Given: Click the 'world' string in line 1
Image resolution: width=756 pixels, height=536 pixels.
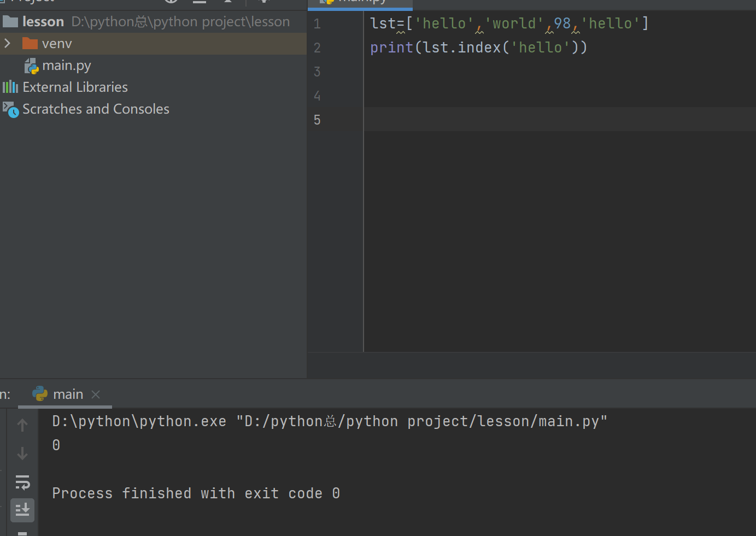Looking at the screenshot, I should pyautogui.click(x=514, y=23).
